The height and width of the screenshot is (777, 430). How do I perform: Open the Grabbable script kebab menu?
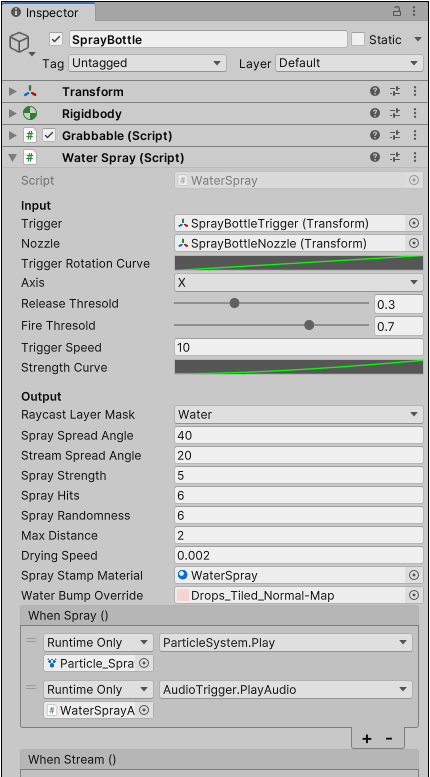pyautogui.click(x=415, y=135)
